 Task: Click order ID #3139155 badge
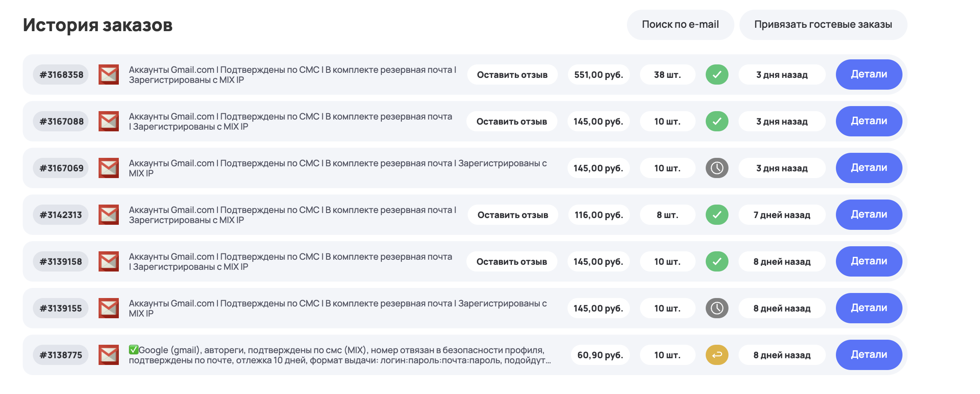coord(61,308)
